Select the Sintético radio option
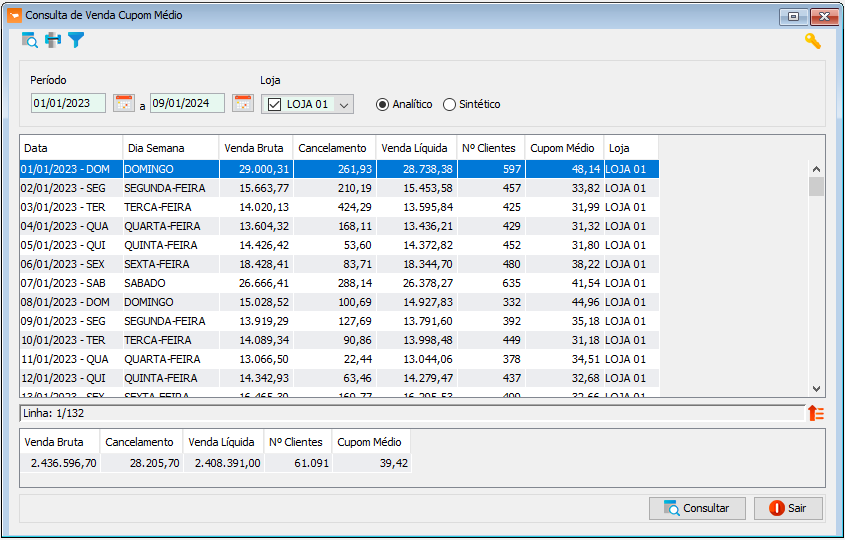Viewport: 845px width, 540px height. point(449,105)
